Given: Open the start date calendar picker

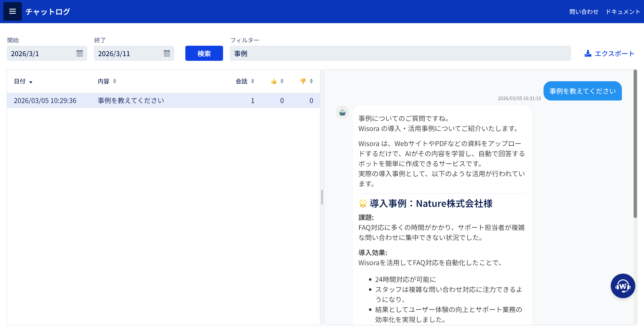Looking at the screenshot, I should tap(79, 53).
